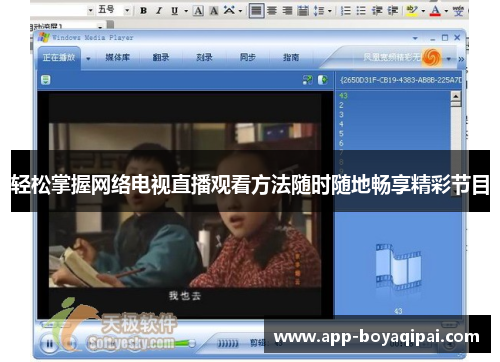The width and height of the screenshot is (500, 362).
Task: Open Media Player title bar menu arrow
Action: pos(415,38)
